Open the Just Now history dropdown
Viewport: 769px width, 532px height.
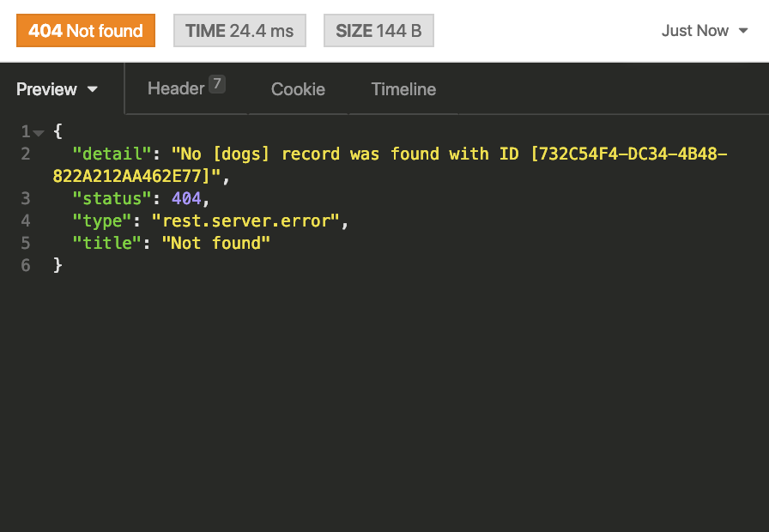point(705,31)
